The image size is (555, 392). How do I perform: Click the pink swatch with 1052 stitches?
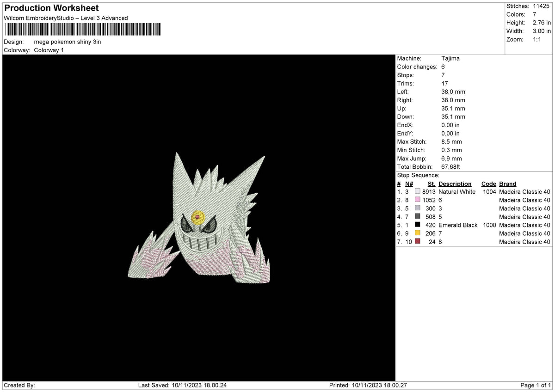[x=418, y=200]
